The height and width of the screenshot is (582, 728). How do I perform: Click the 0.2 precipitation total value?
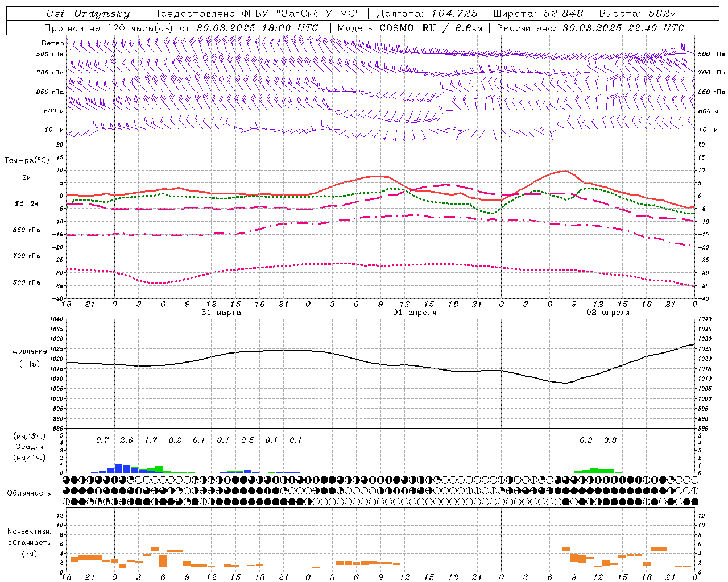pyautogui.click(x=175, y=440)
